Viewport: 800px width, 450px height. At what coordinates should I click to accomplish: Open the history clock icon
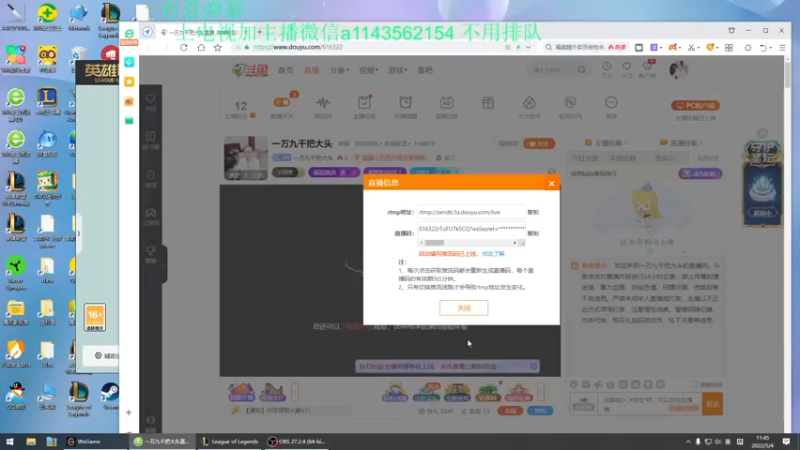[x=607, y=69]
